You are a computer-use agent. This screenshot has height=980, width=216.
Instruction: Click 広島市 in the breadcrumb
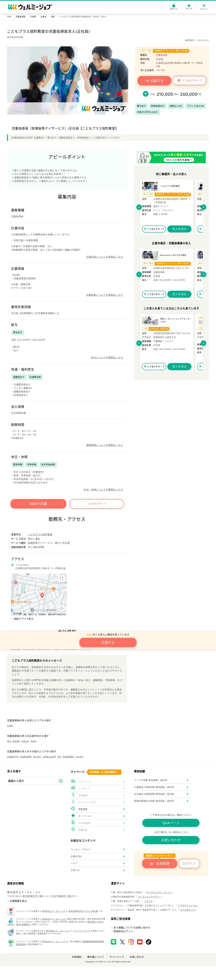click(44, 17)
